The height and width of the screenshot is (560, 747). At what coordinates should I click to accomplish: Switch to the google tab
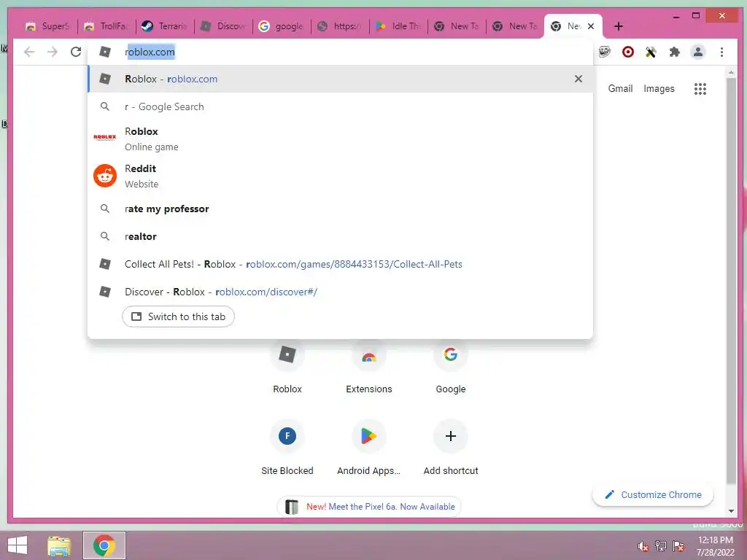(x=282, y=26)
